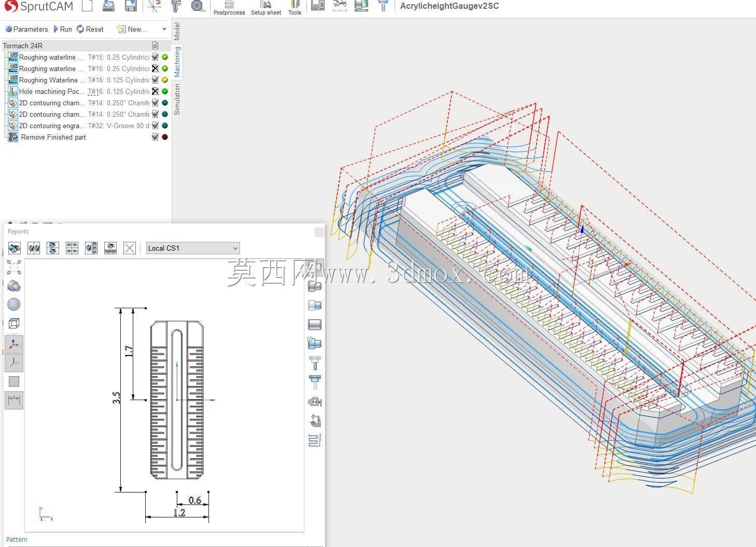756x547 pixels.
Task: Select one large plus three small views layout
Action: click(x=91, y=248)
